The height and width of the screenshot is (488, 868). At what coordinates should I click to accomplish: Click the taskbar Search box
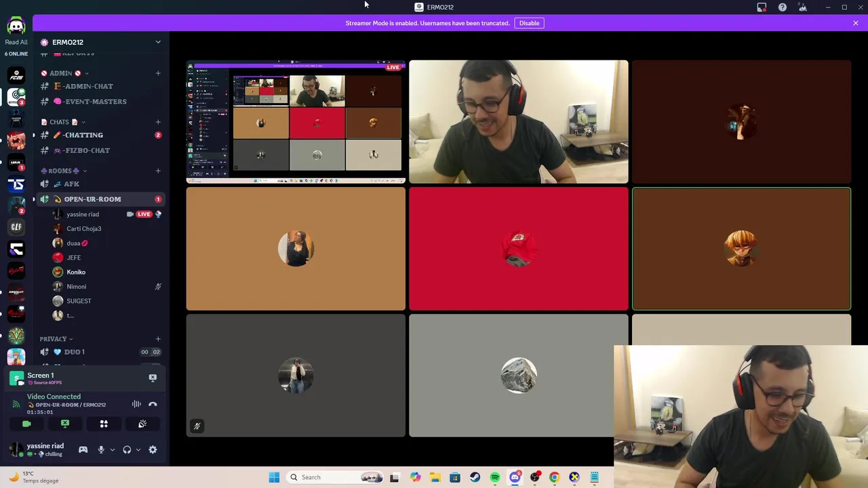tap(336, 477)
